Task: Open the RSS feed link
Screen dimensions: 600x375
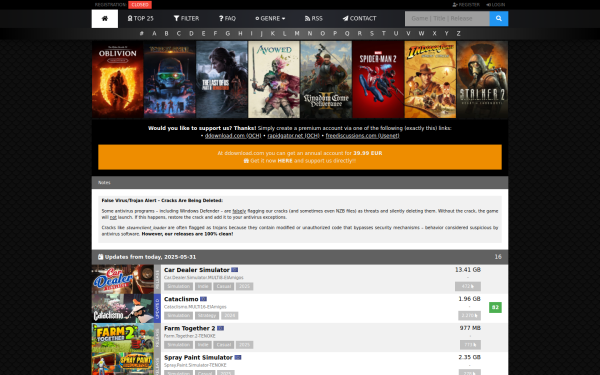Action: click(x=313, y=19)
